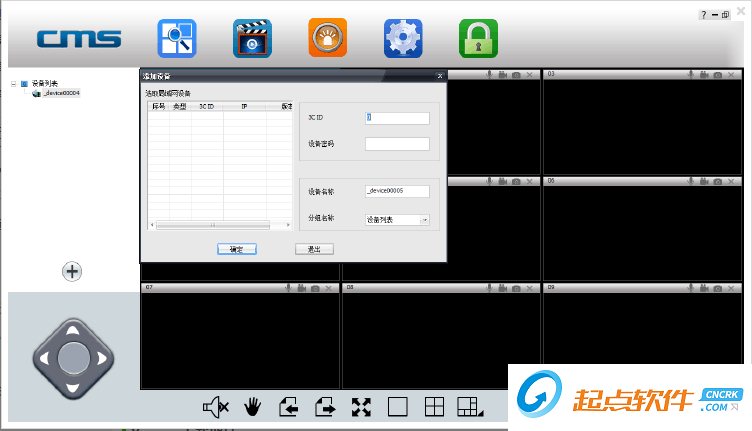Click the round plus add-device button
This screenshot has width=752, height=431.
(72, 271)
